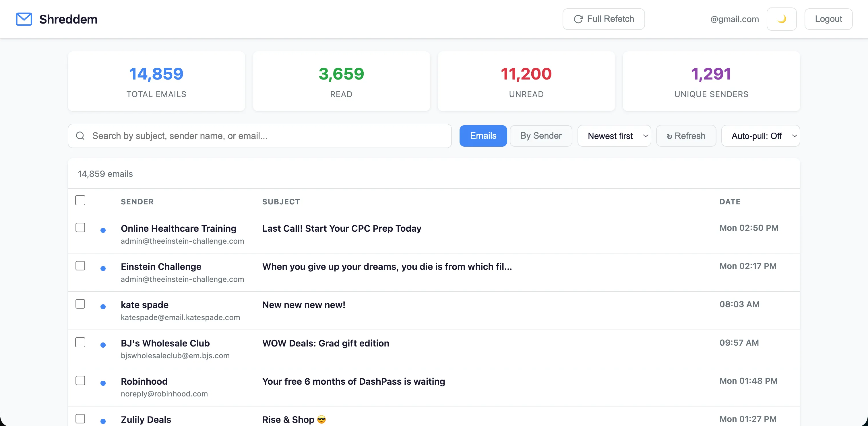
Task: Click the 1,291 Unique Senders stat card
Action: (711, 81)
